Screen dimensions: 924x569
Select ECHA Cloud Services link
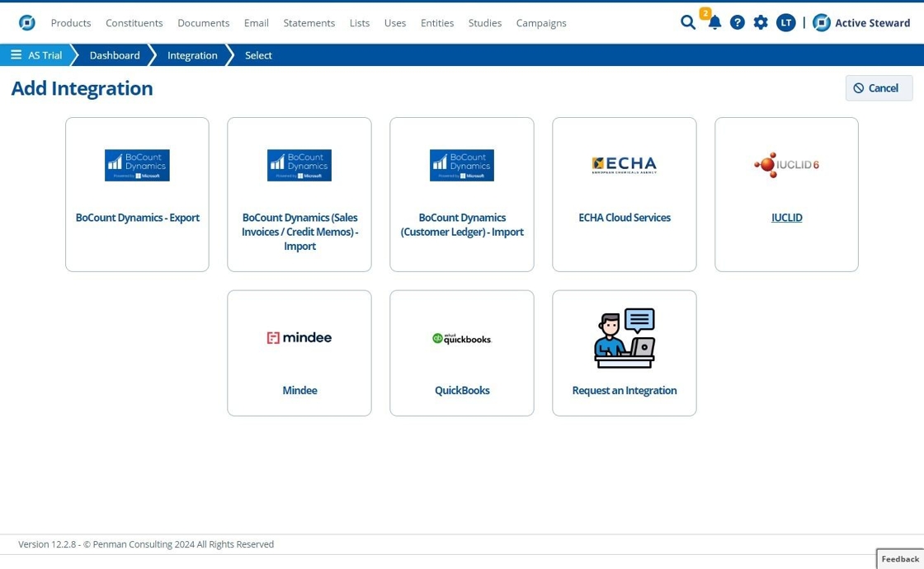[625, 218]
